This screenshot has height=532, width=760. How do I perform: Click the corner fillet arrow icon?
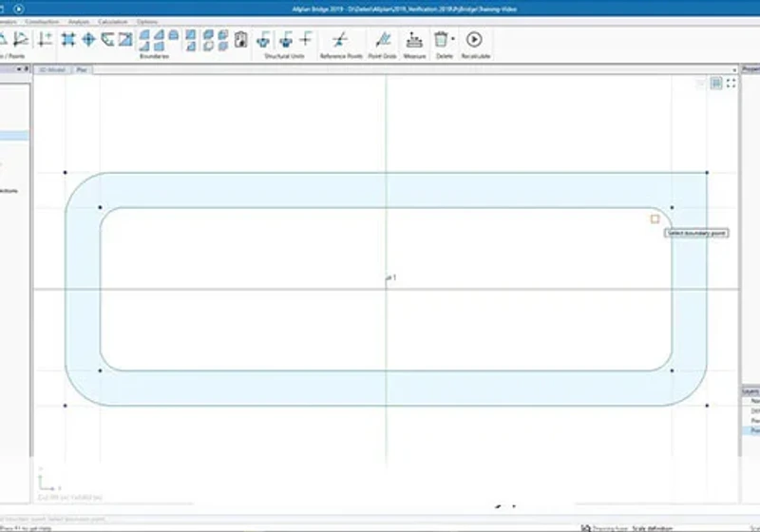point(107,39)
